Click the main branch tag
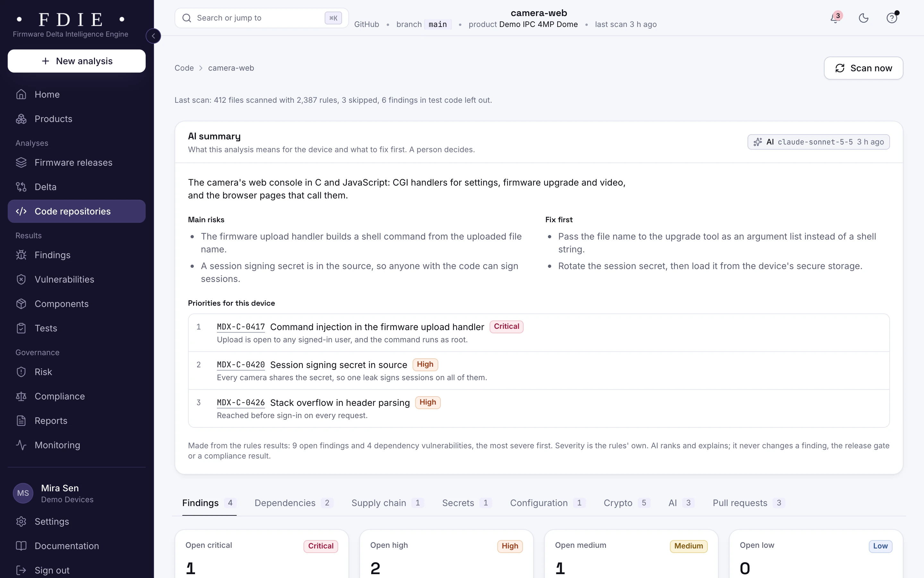This screenshot has width=924, height=578. (x=438, y=24)
